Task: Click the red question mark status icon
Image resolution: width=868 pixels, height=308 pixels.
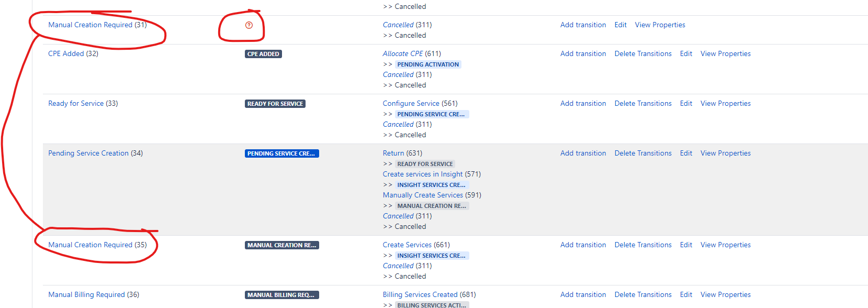Action: [x=249, y=25]
